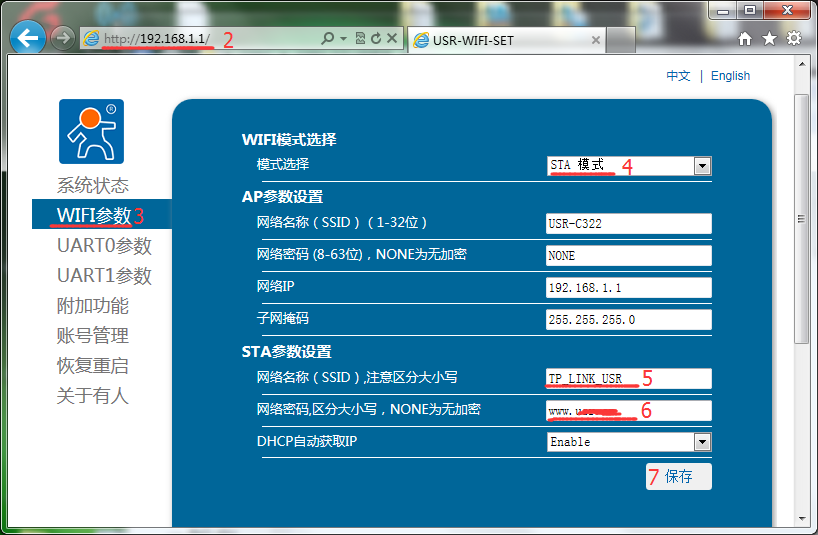The height and width of the screenshot is (535, 818).
Task: Open the 系统状态 sidebar menu item
Action: click(x=92, y=185)
